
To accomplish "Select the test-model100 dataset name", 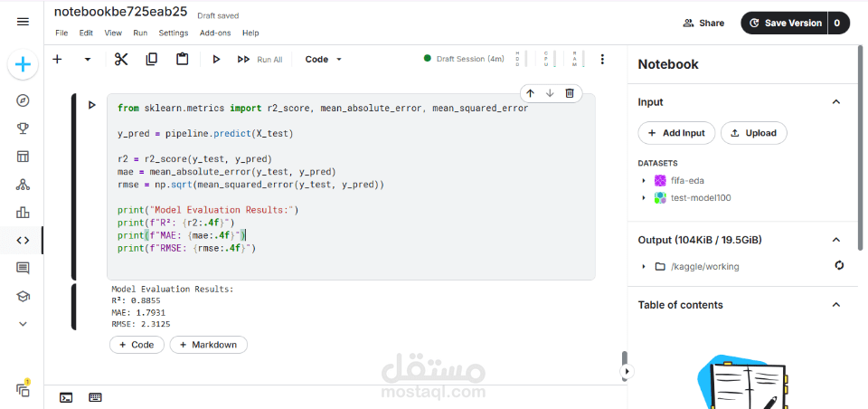I will click(x=701, y=198).
